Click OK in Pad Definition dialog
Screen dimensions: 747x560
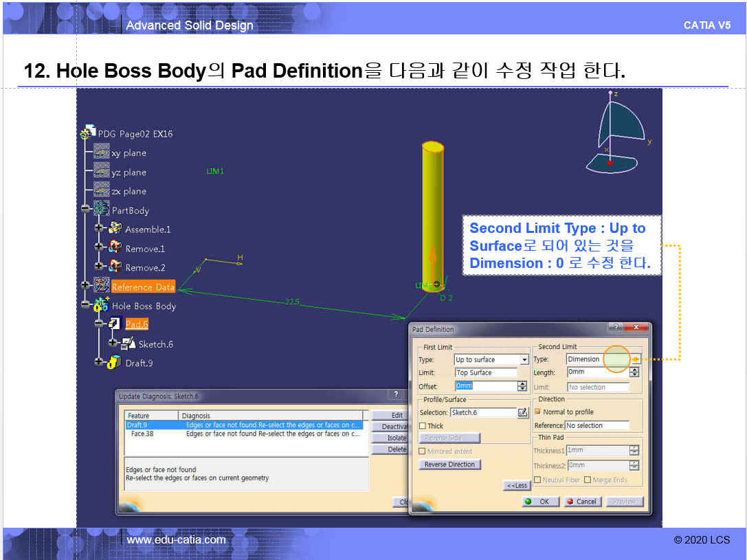tap(537, 502)
